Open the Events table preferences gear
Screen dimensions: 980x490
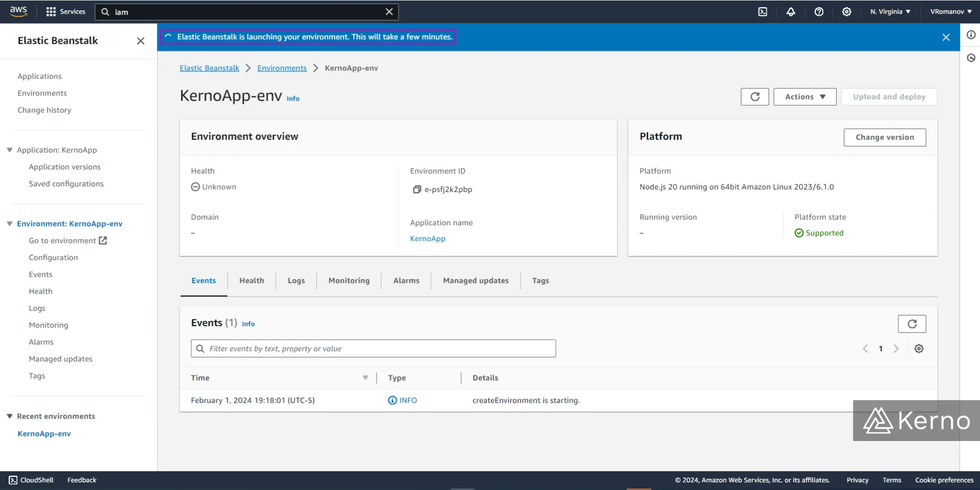[919, 349]
